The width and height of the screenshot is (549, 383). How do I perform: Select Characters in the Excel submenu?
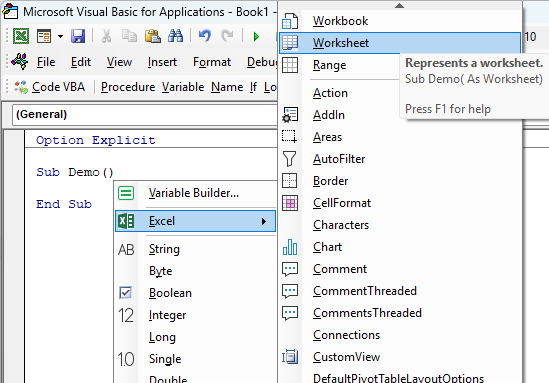tap(400, 225)
